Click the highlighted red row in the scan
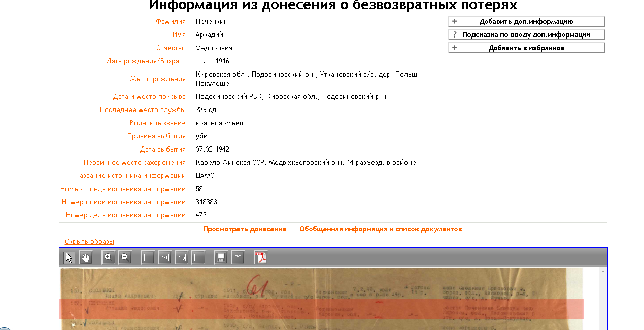644x330 pixels. coord(321,309)
